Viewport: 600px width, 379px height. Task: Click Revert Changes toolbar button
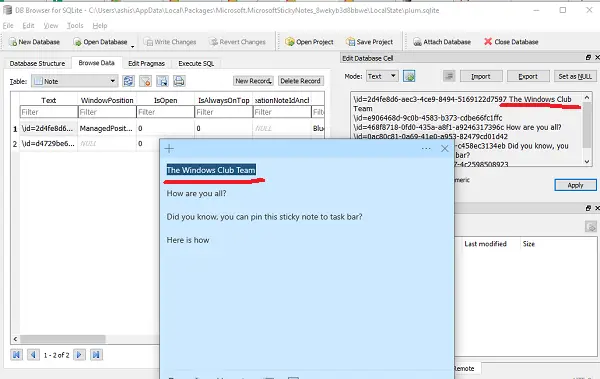[x=237, y=42]
